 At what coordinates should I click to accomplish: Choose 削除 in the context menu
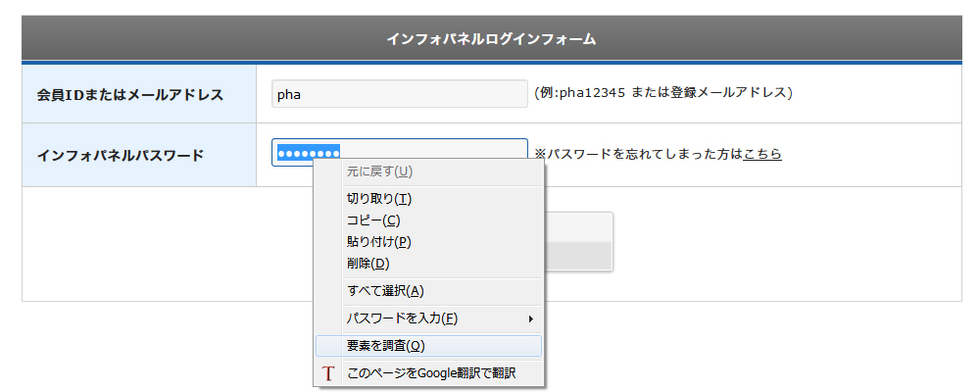[x=367, y=264]
